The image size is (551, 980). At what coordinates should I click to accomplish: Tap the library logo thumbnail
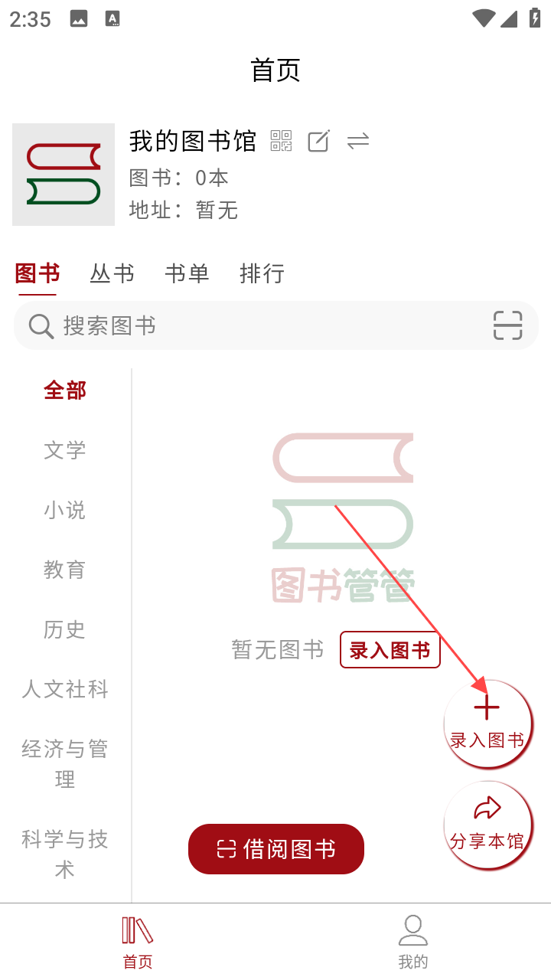64,175
